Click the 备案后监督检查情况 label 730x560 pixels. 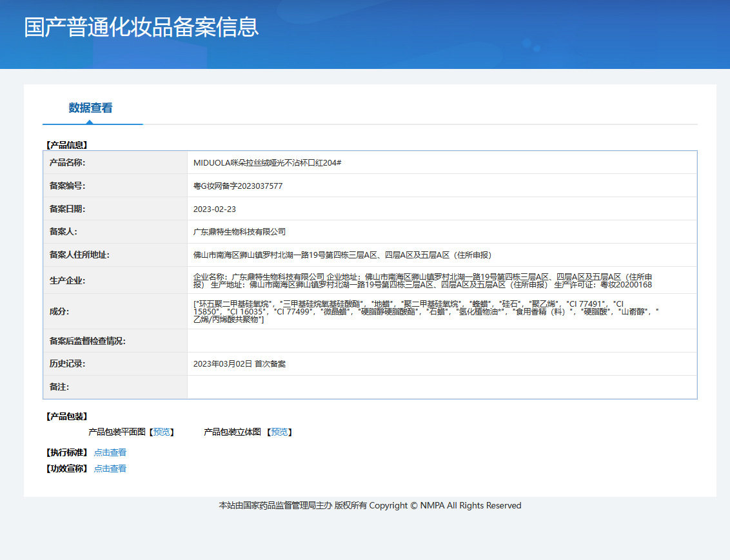[88, 341]
